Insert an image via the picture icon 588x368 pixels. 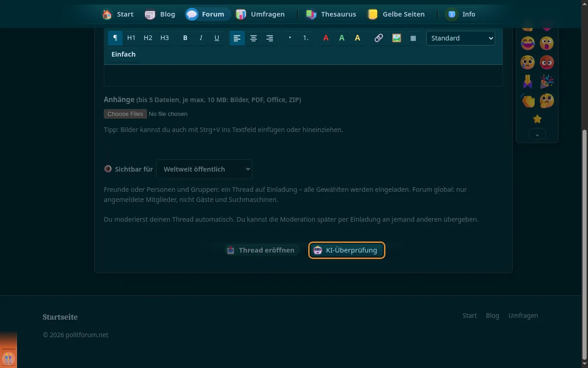[x=396, y=38]
